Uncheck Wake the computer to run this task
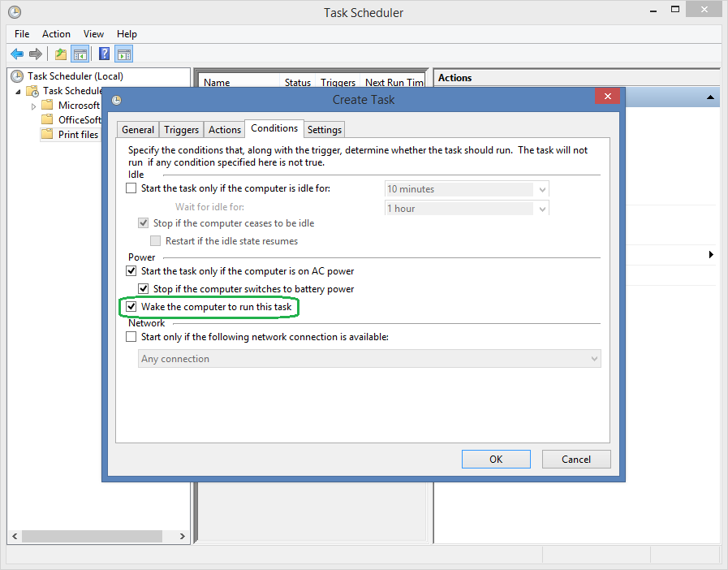Viewport: 728px width, 570px height. click(x=131, y=307)
